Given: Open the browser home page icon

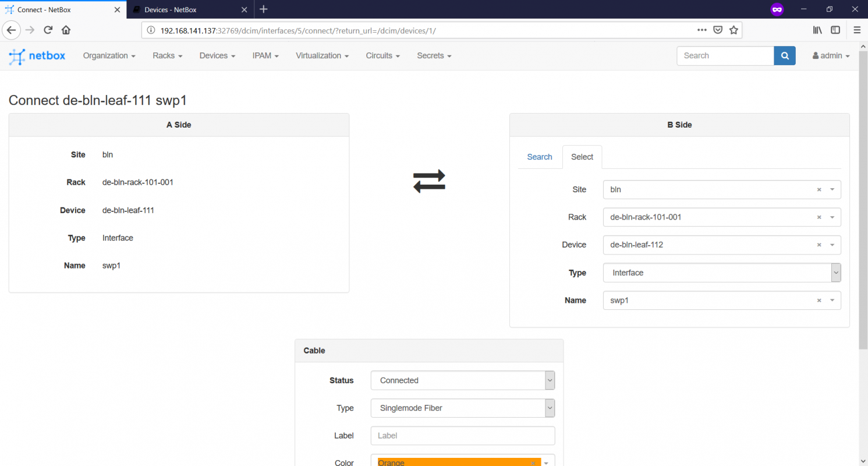Looking at the screenshot, I should [x=66, y=30].
